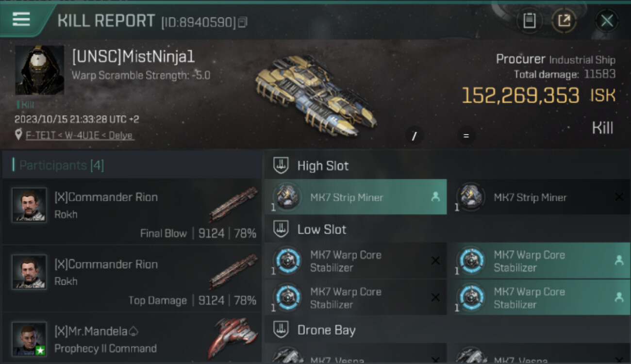
Task: Open the hamburger menu icon
Action: 21,19
